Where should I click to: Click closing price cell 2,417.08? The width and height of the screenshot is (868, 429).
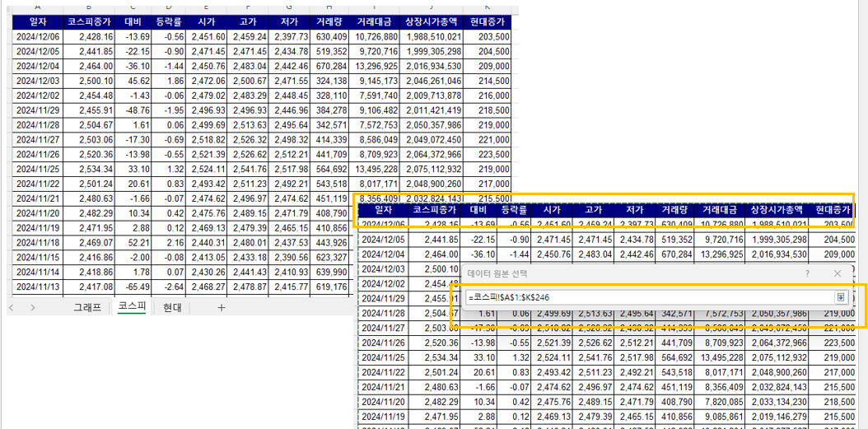pos(89,287)
